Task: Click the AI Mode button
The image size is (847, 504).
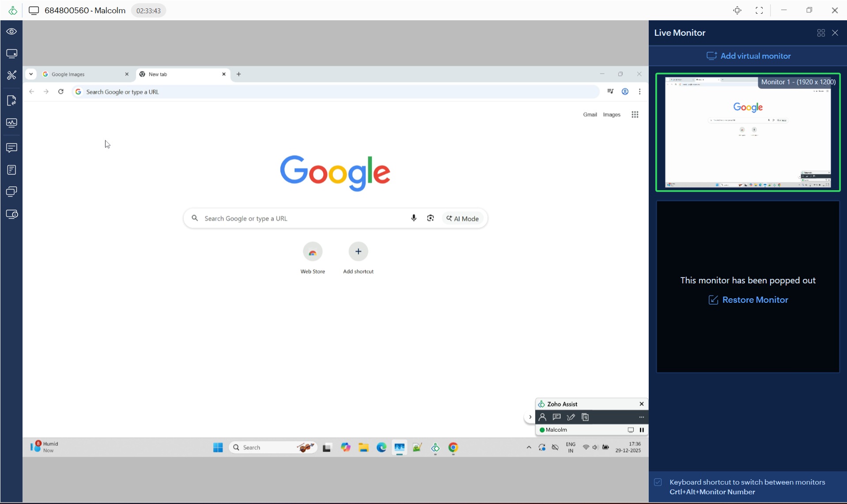Action: click(463, 218)
